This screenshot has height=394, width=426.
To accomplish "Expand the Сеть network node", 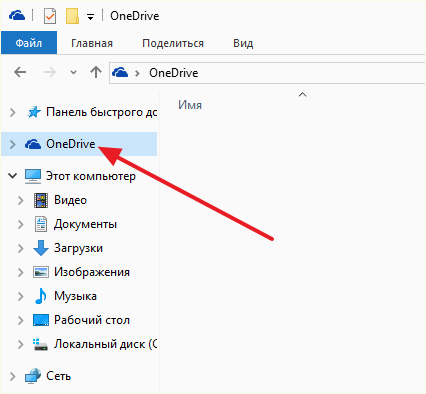I will [x=13, y=376].
